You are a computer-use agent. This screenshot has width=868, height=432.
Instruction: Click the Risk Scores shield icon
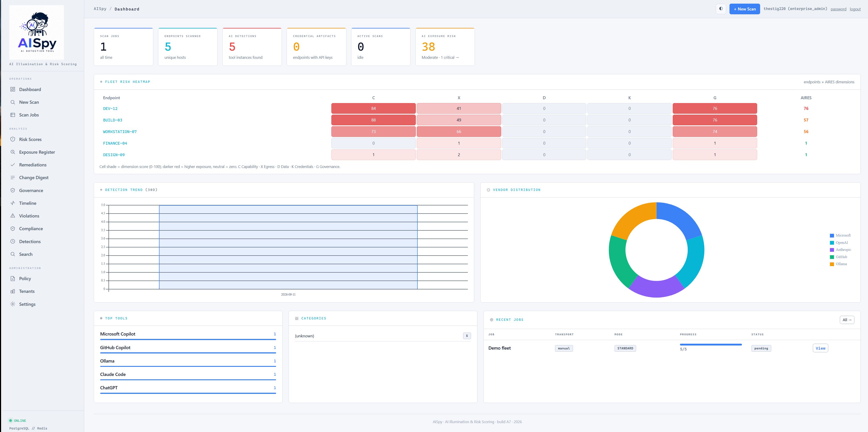point(13,139)
